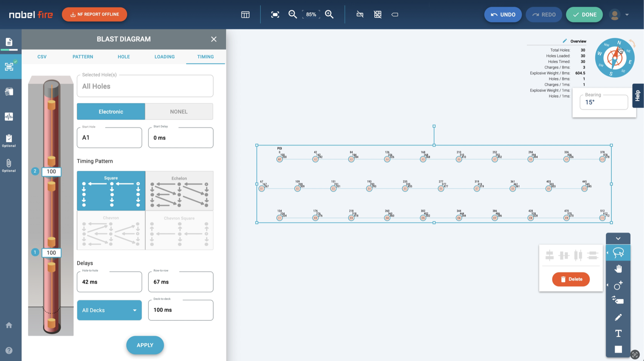Toggle the camera-off icon in toolbar
This screenshot has height=361, width=644.
360,15
